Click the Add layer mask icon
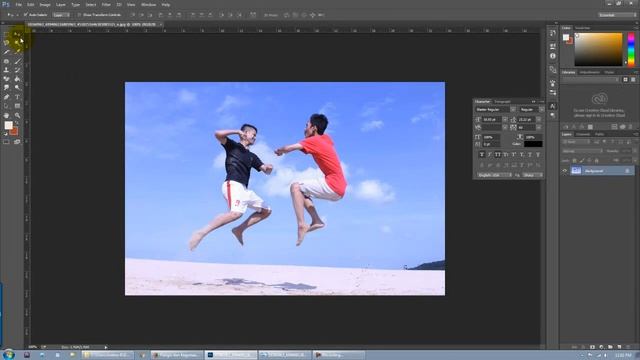This screenshot has width=640, height=360. tap(592, 347)
